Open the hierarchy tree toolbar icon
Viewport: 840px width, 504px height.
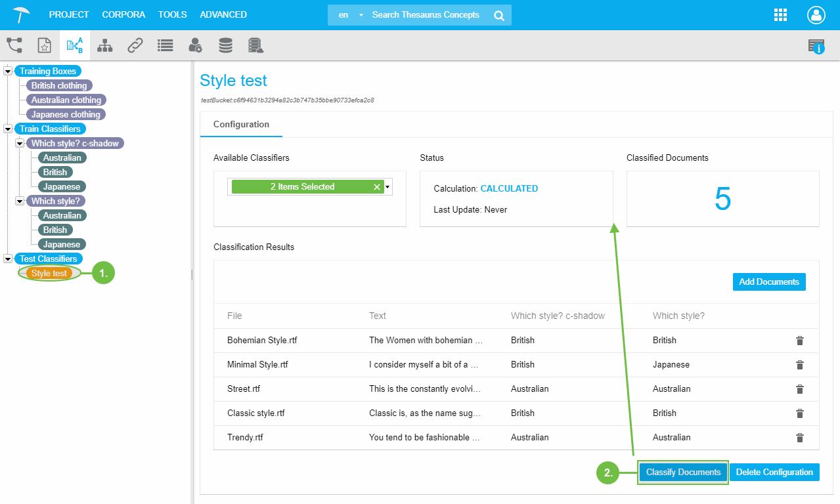coord(105,45)
